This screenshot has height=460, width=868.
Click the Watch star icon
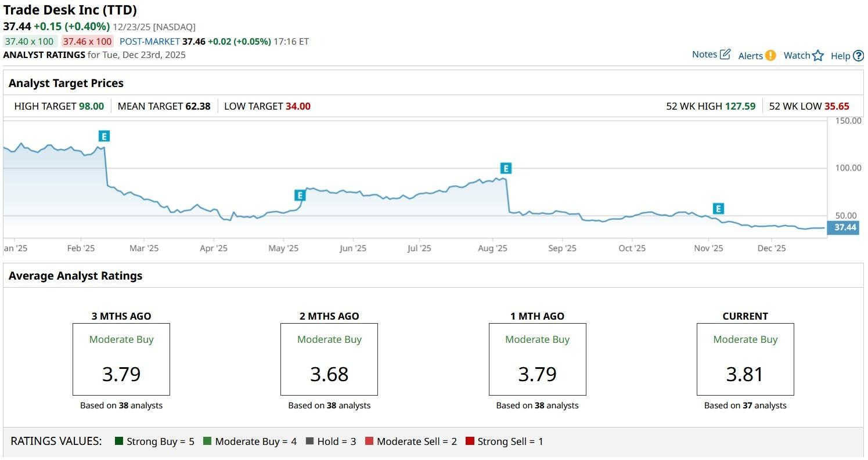click(x=818, y=56)
